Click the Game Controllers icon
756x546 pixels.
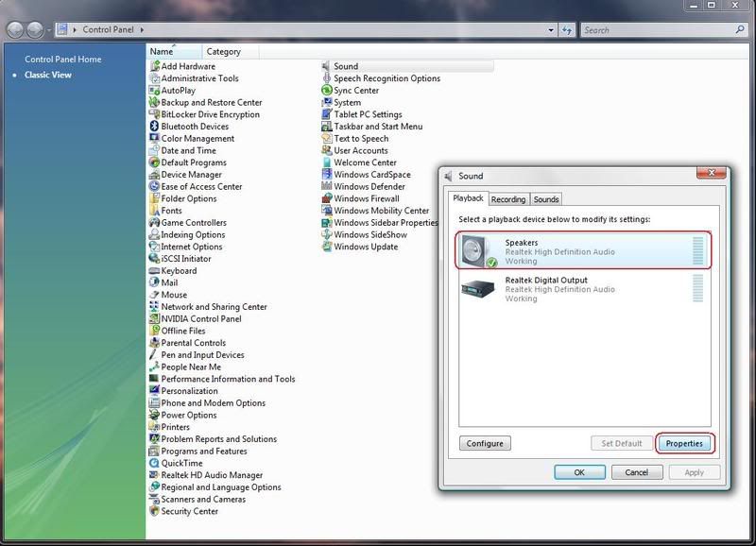(154, 223)
